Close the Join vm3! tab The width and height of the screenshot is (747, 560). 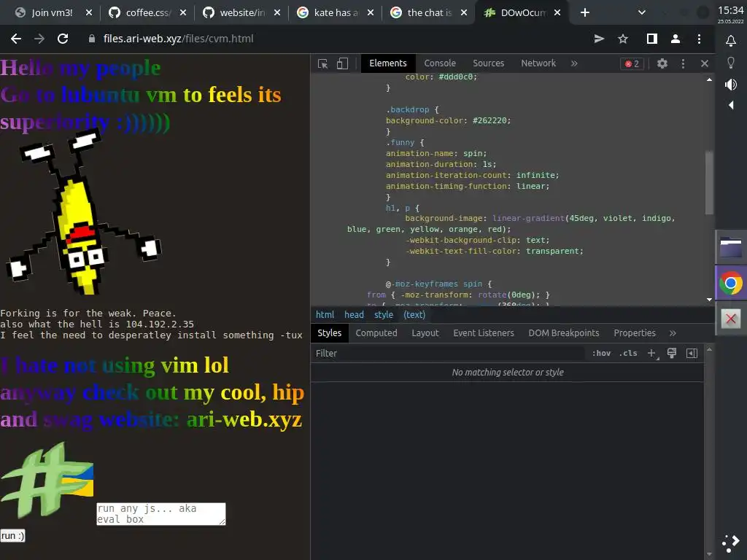[x=89, y=13]
